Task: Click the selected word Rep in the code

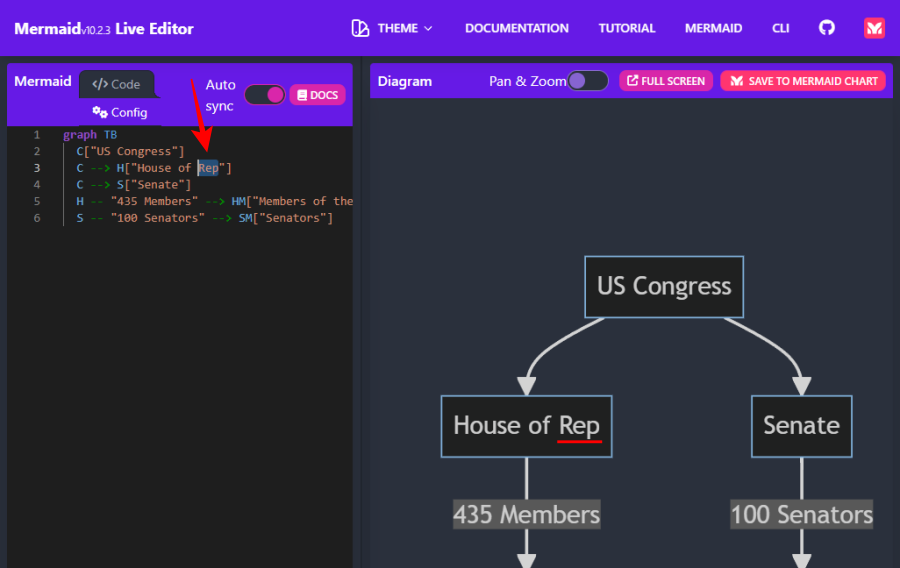Action: pos(208,168)
